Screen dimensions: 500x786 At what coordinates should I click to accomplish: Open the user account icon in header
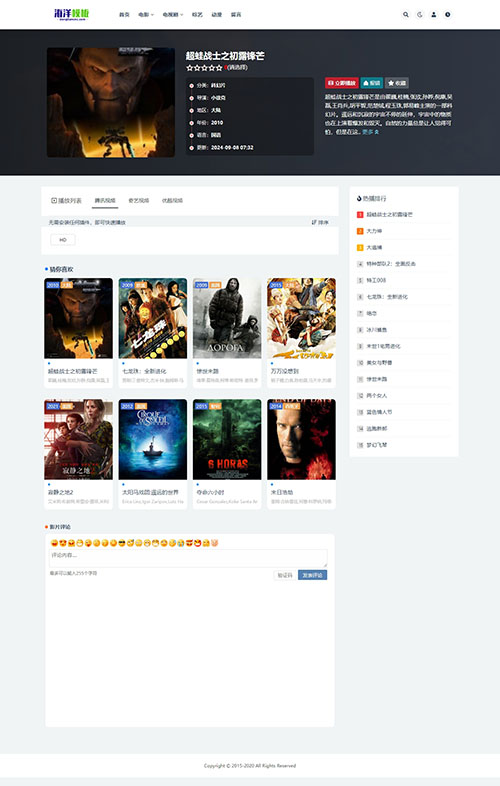[434, 15]
